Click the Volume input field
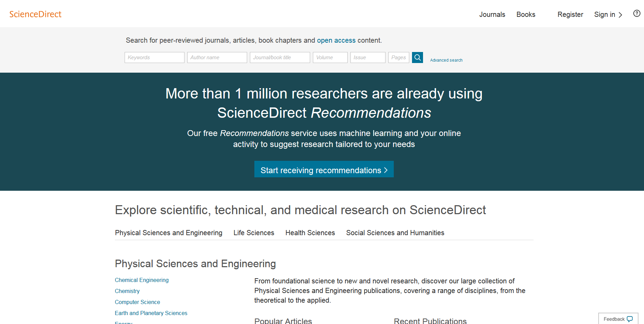Image resolution: width=644 pixels, height=324 pixels. 330,58
